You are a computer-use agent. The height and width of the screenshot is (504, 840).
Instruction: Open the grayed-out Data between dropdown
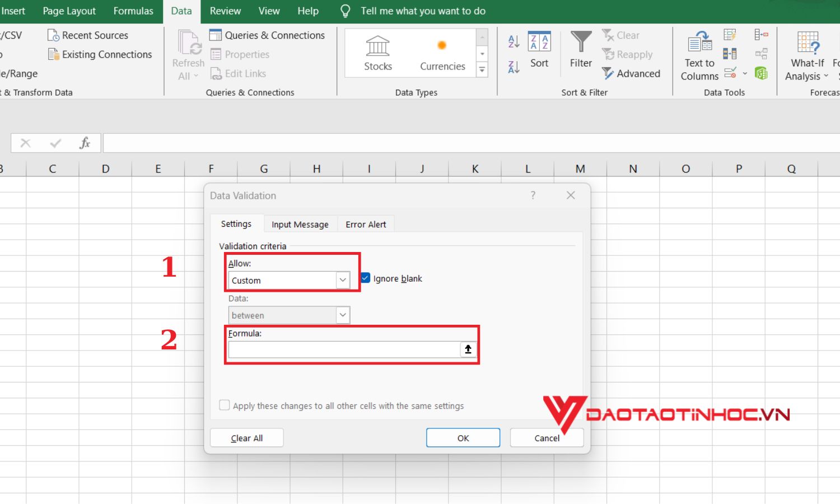click(x=343, y=315)
